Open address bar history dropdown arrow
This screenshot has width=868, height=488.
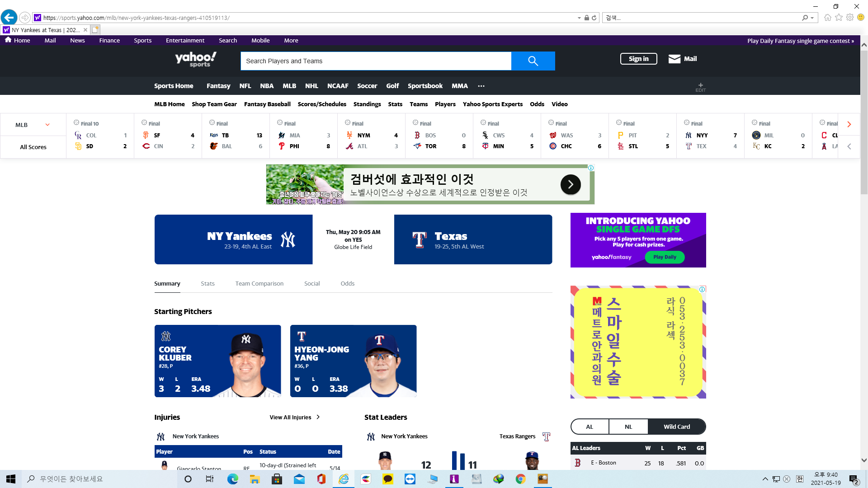tap(579, 18)
